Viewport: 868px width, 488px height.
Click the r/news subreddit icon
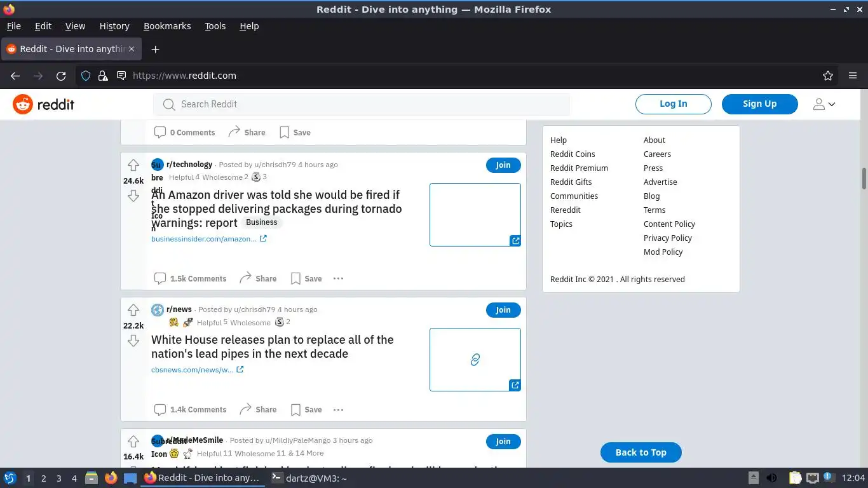coord(158,309)
